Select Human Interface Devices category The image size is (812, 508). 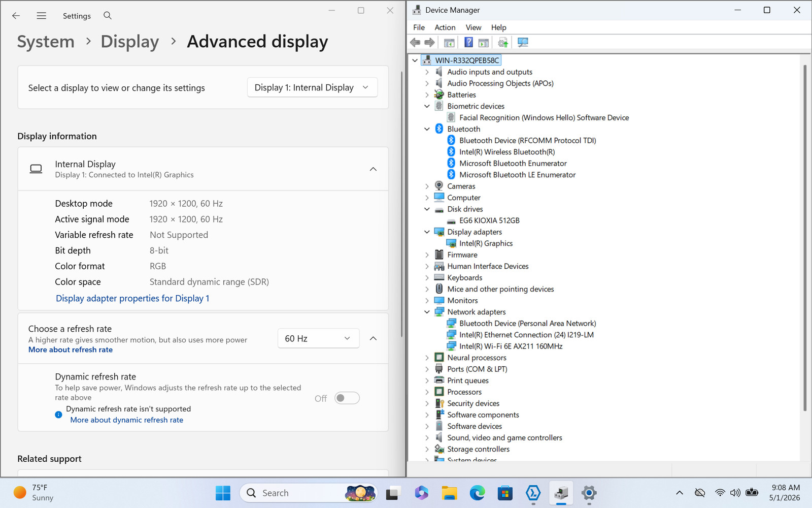tap(488, 266)
